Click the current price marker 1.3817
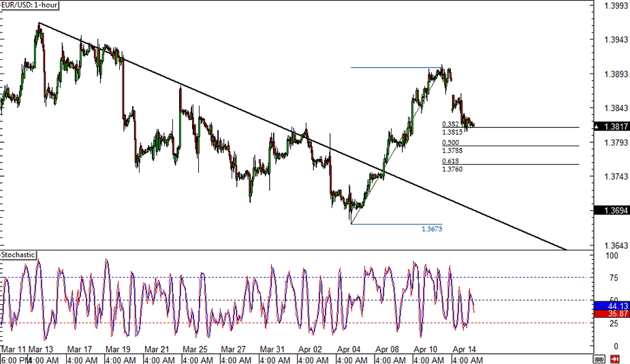The width and height of the screenshot is (630, 364). point(612,127)
